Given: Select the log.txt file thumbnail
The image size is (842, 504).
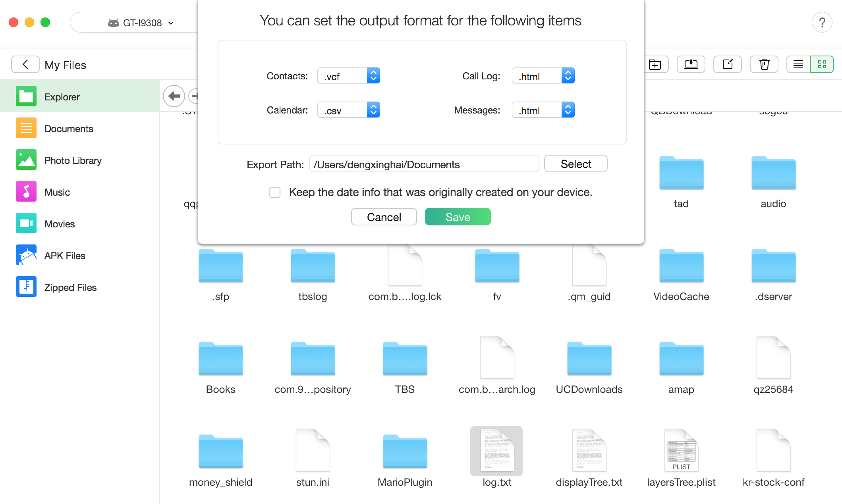Looking at the screenshot, I should [x=496, y=451].
